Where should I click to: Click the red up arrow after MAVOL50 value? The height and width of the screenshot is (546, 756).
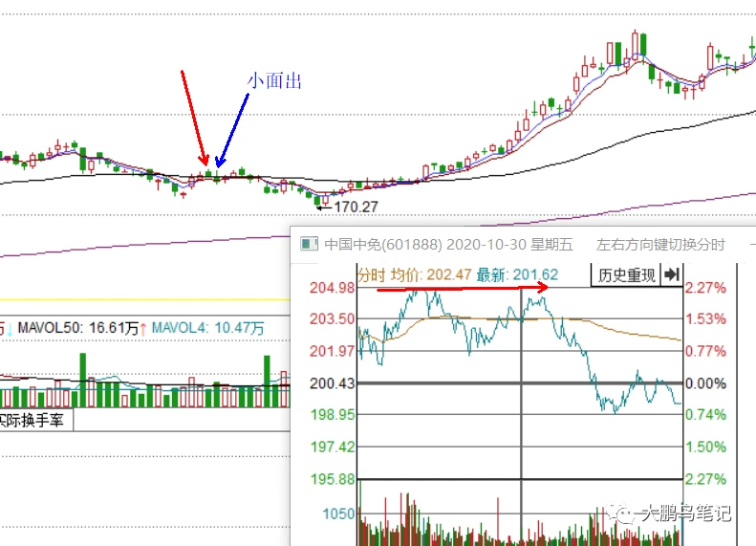(143, 330)
